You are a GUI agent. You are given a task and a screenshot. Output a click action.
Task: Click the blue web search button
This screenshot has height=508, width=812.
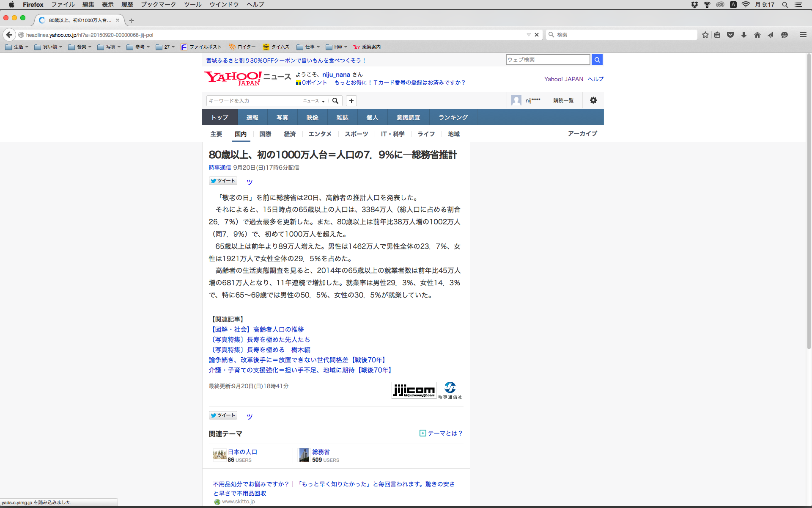click(x=597, y=60)
